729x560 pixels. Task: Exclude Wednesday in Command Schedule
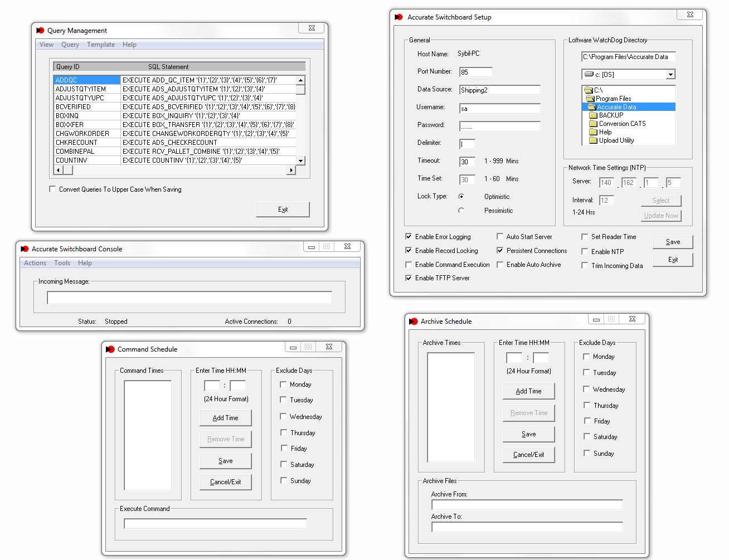pos(283,416)
